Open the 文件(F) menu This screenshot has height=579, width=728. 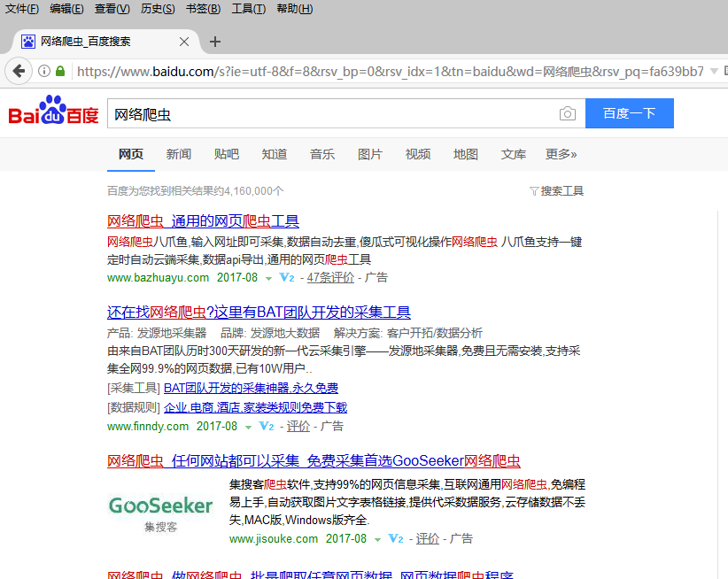[22, 9]
